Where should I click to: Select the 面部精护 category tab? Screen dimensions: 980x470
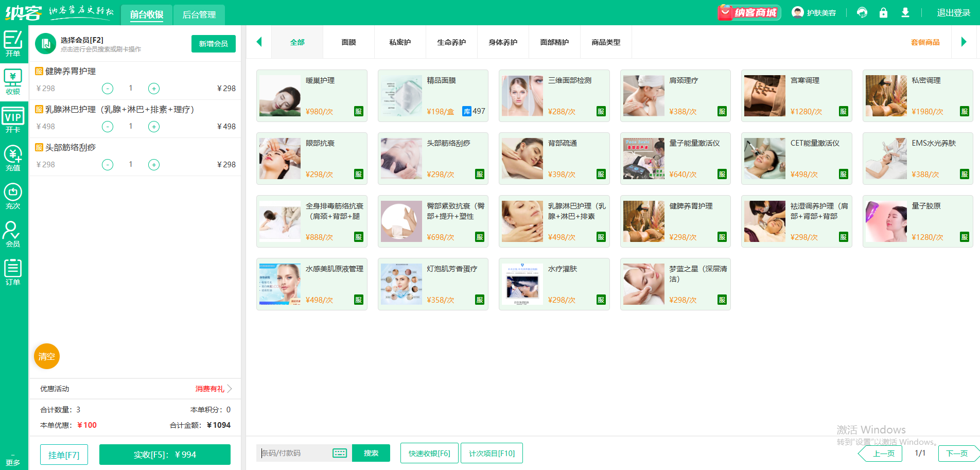pos(555,42)
